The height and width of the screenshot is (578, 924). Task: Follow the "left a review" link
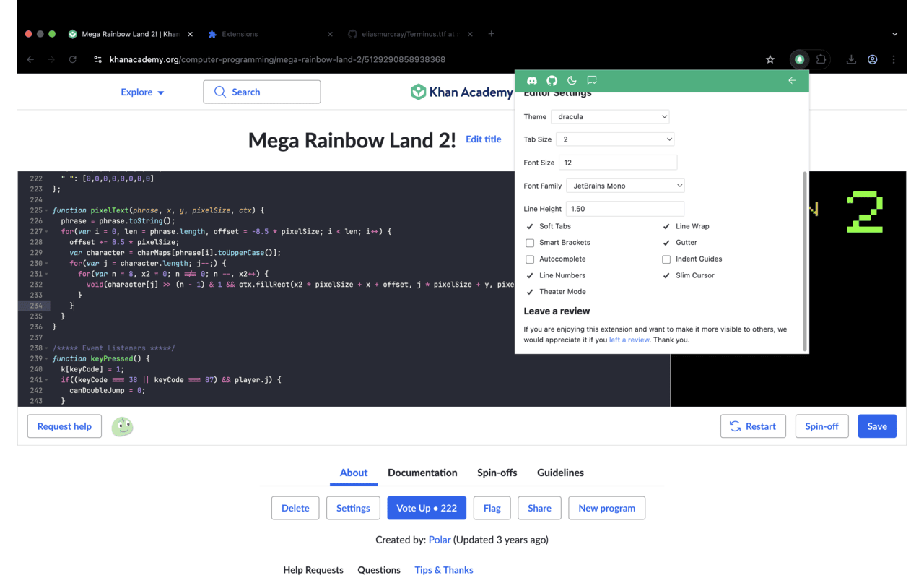tap(629, 340)
